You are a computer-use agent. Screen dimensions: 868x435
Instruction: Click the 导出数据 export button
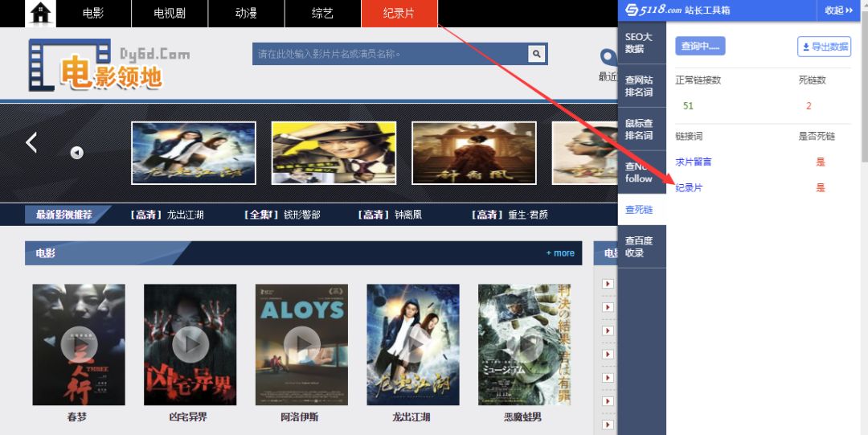(825, 47)
